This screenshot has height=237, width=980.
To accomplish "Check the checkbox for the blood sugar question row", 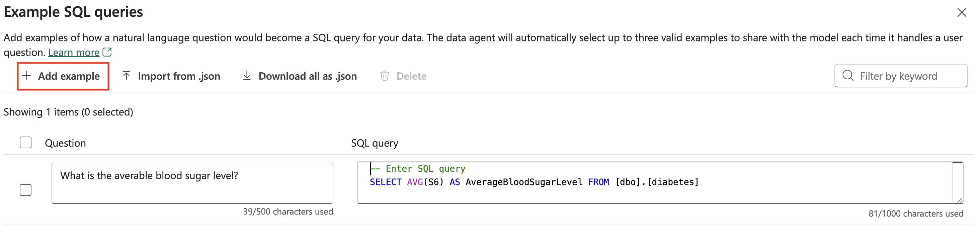I will tap(25, 190).
